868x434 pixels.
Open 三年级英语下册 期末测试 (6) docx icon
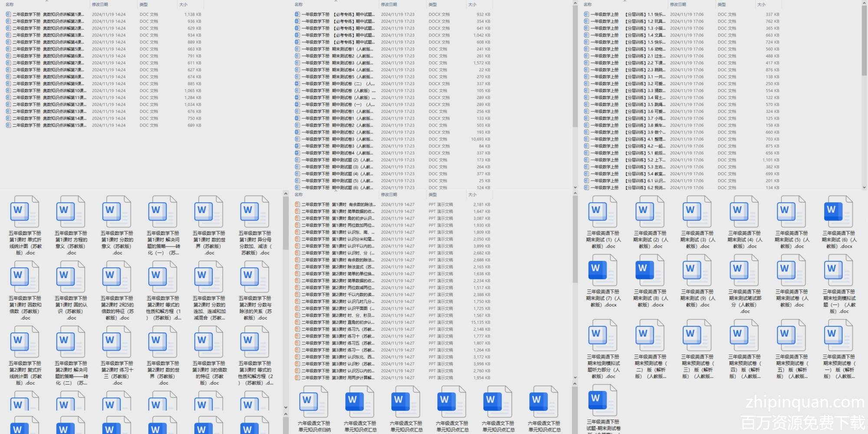click(838, 211)
